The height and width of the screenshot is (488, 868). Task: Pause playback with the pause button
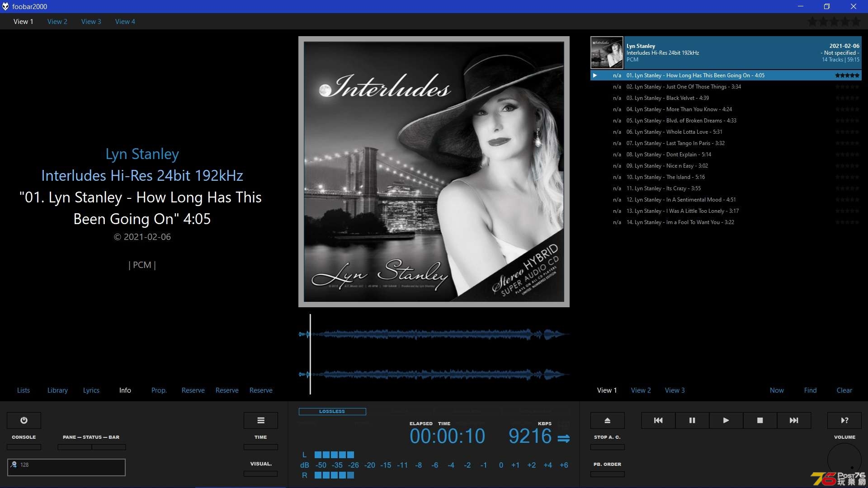692,420
